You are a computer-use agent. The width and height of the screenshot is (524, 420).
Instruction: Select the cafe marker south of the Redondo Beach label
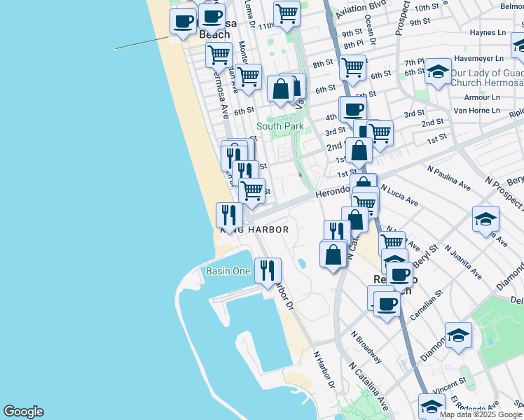pyautogui.click(x=387, y=306)
